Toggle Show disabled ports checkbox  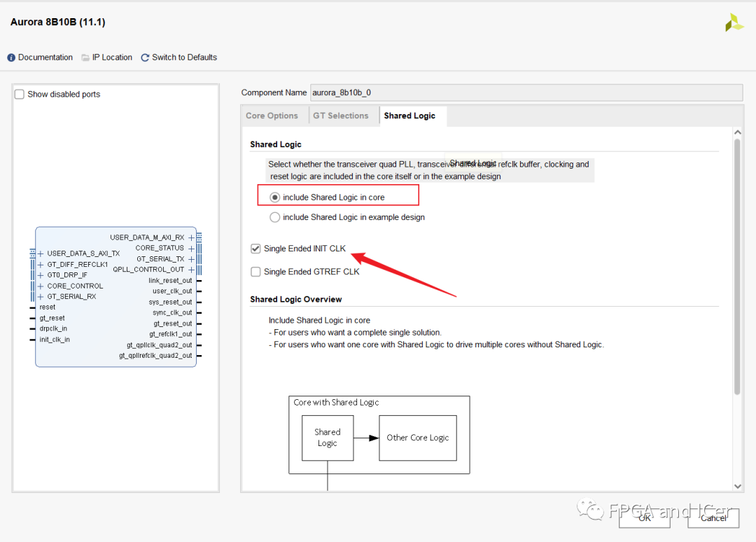(20, 94)
